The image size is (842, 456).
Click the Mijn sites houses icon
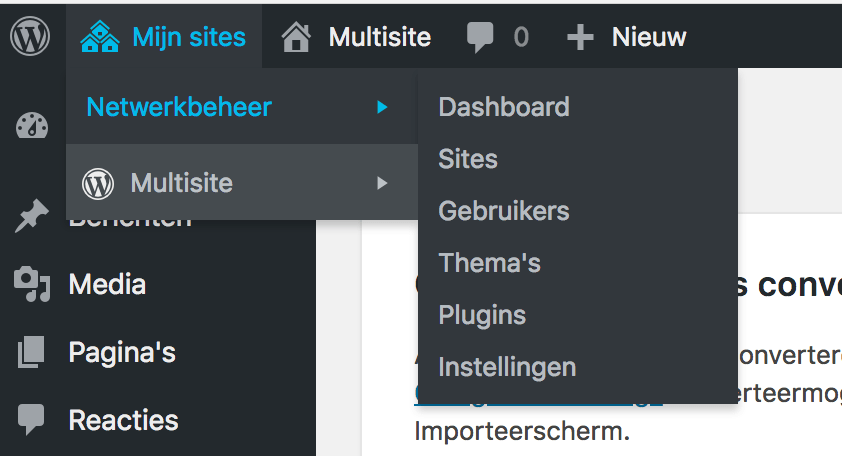click(x=100, y=38)
